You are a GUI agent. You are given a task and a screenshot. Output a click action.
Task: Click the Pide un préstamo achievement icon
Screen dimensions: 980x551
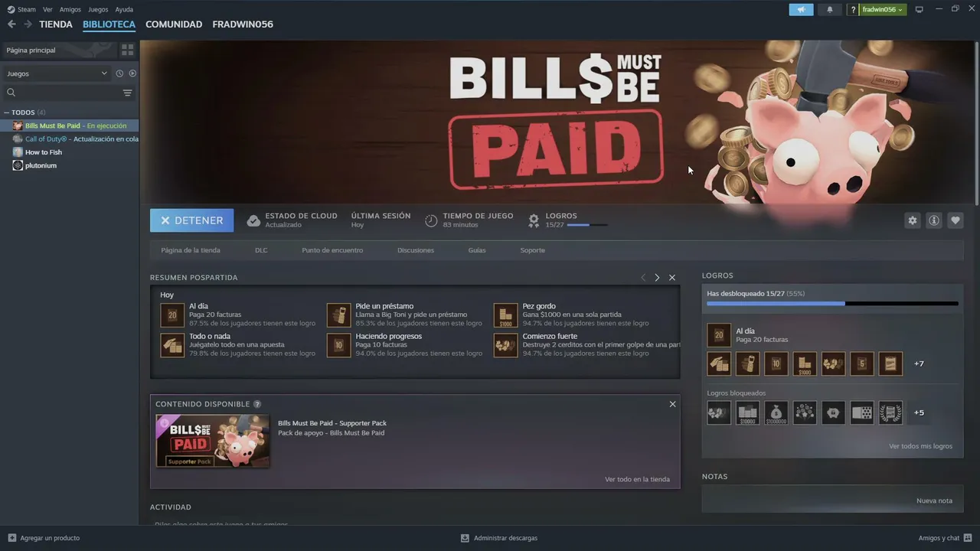click(338, 315)
